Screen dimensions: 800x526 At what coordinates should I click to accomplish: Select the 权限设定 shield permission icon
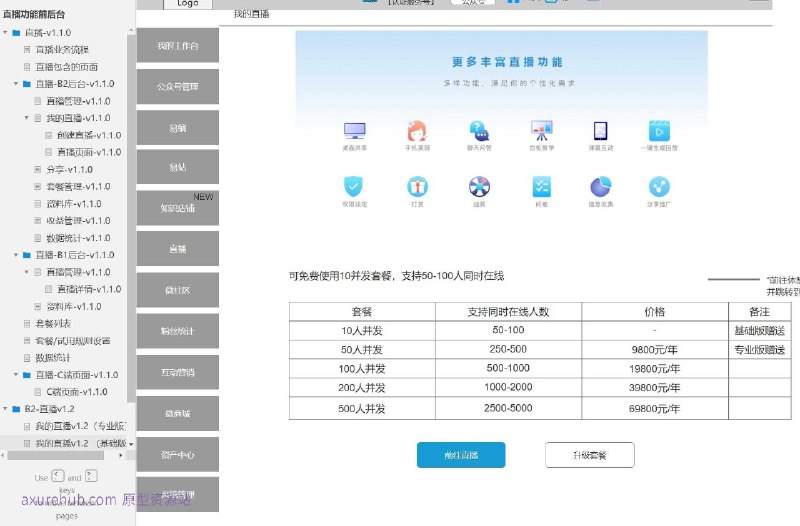pos(353,186)
